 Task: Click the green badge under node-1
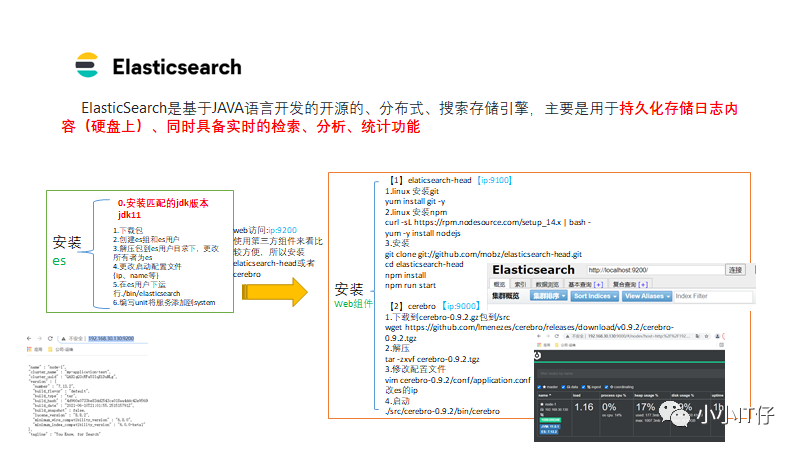(551, 419)
